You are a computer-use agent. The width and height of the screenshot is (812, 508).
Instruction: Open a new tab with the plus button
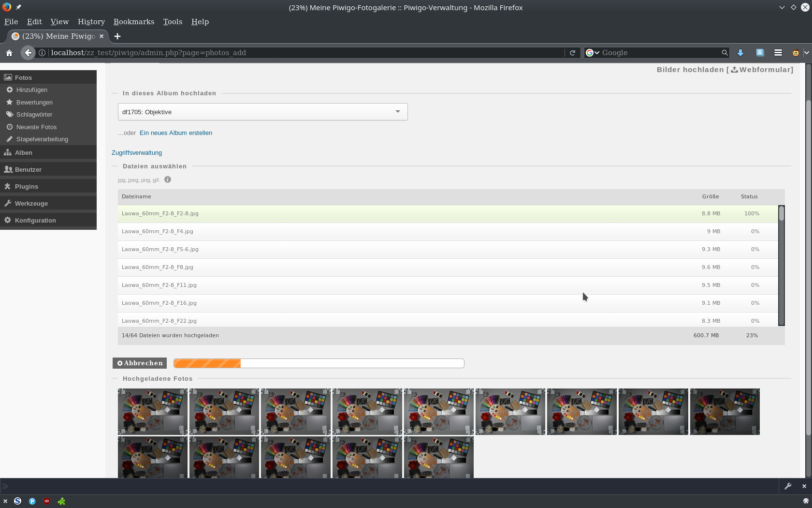coord(117,36)
